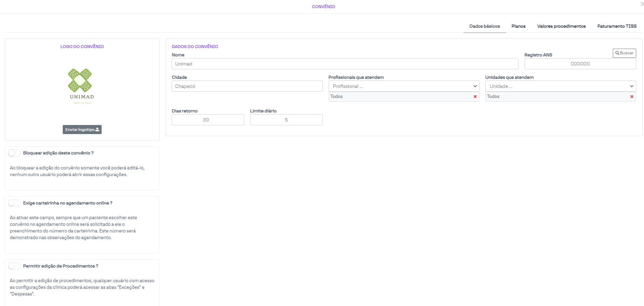
Task: Click into the Cidade field
Action: click(x=247, y=86)
